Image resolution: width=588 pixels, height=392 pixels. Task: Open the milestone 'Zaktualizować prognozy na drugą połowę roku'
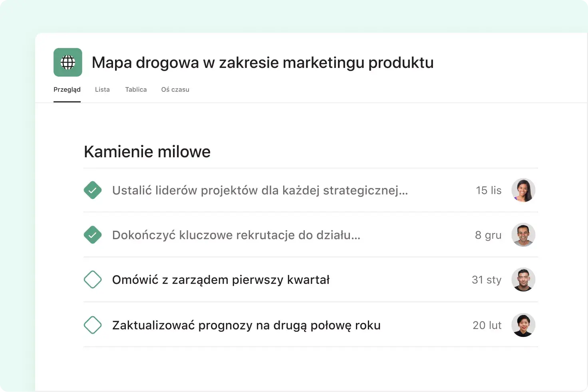(246, 325)
